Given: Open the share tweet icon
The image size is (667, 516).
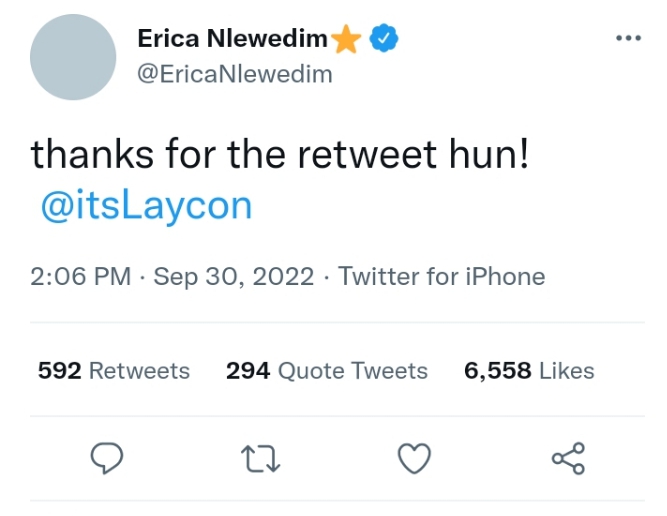Looking at the screenshot, I should tap(568, 459).
